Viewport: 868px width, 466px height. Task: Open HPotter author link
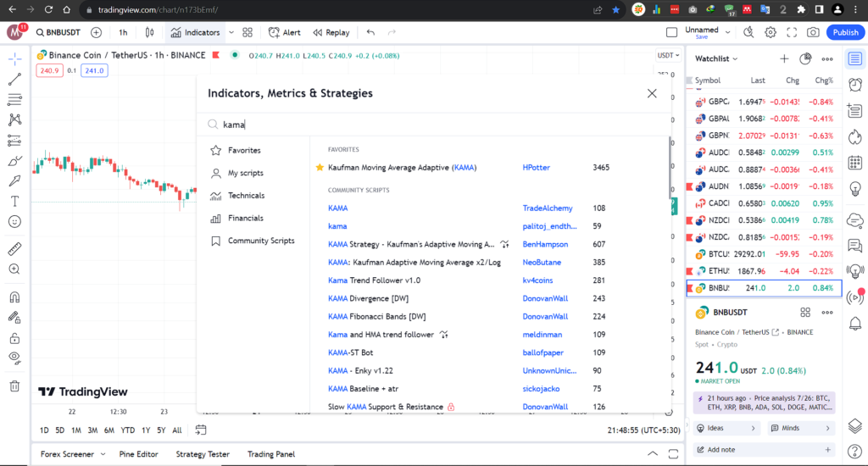(x=536, y=168)
